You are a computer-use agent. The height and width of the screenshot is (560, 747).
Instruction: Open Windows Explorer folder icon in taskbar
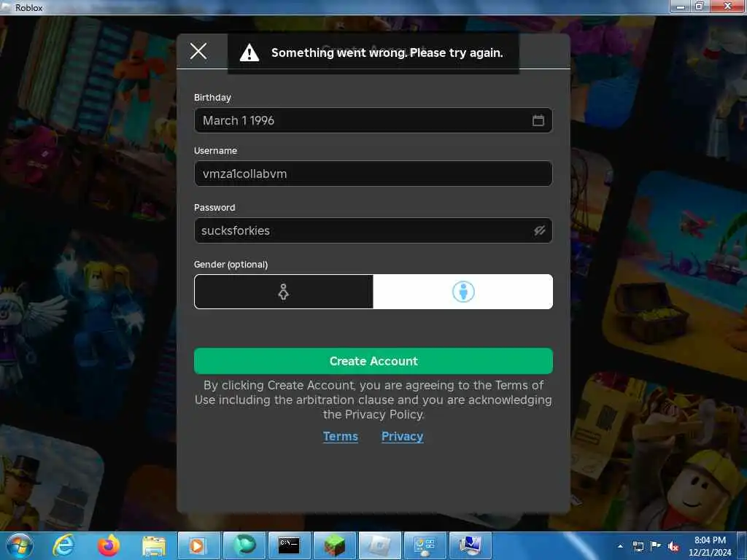pyautogui.click(x=153, y=545)
